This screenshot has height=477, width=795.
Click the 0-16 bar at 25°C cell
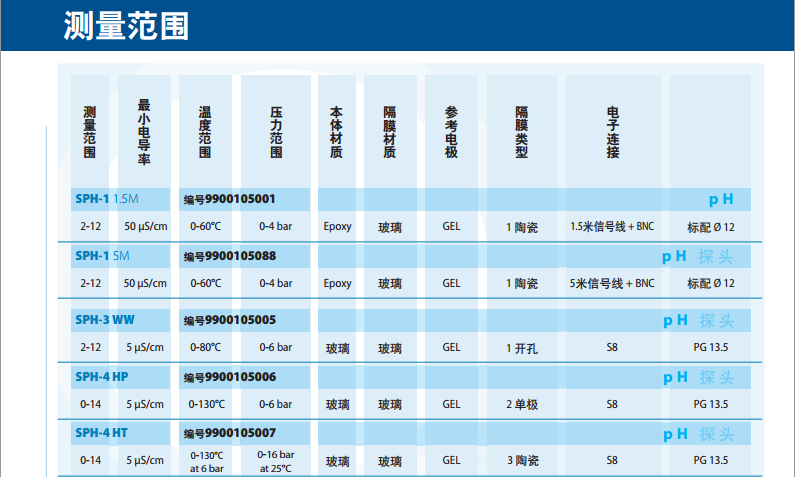tap(275, 461)
